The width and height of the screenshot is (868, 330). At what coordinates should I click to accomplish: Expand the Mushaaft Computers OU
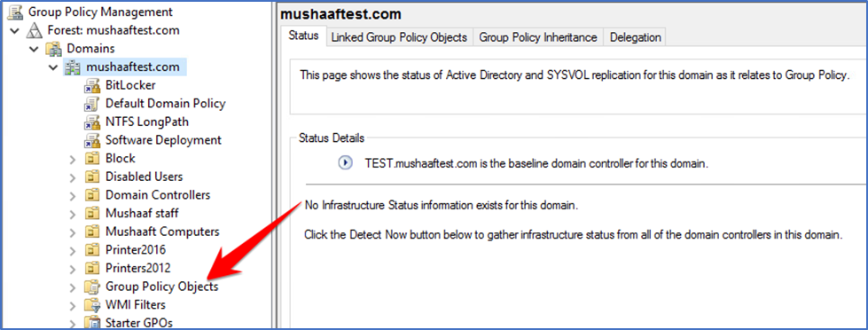click(x=73, y=232)
